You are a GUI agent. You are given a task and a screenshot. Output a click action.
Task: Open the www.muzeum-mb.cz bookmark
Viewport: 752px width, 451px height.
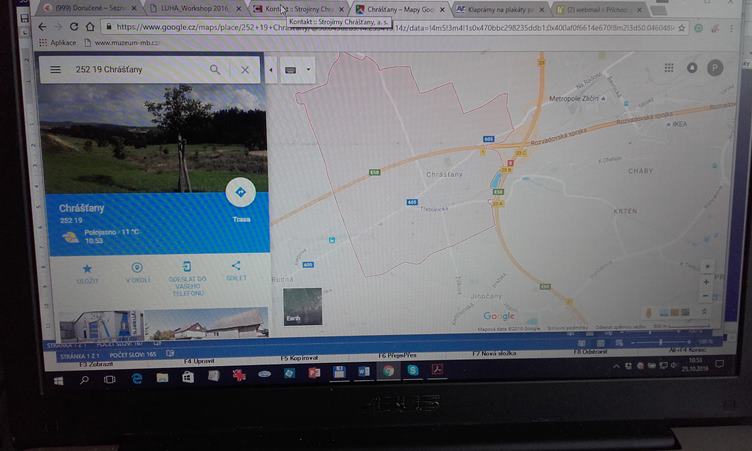[121, 43]
